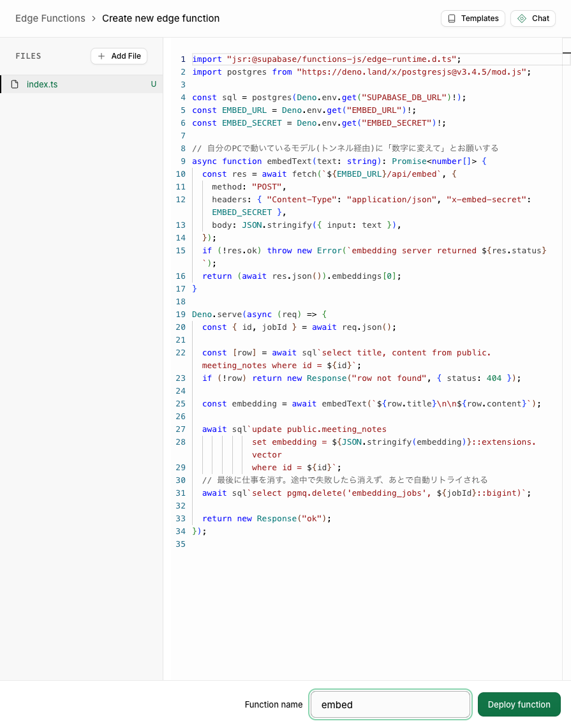
Task: Click 'embeddings[0]' on line 16
Action: pos(364,276)
